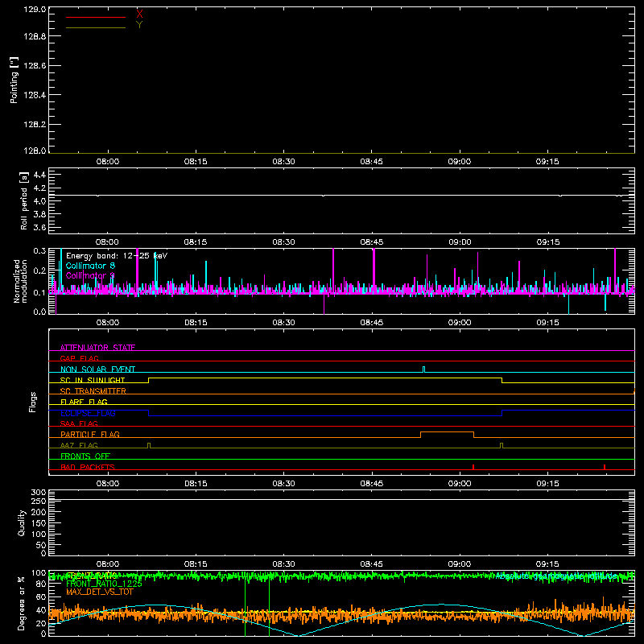Viewport: 644px width, 644px height.
Task: Click the olive flag label above FRONTS_OFF
Action: [x=79, y=445]
